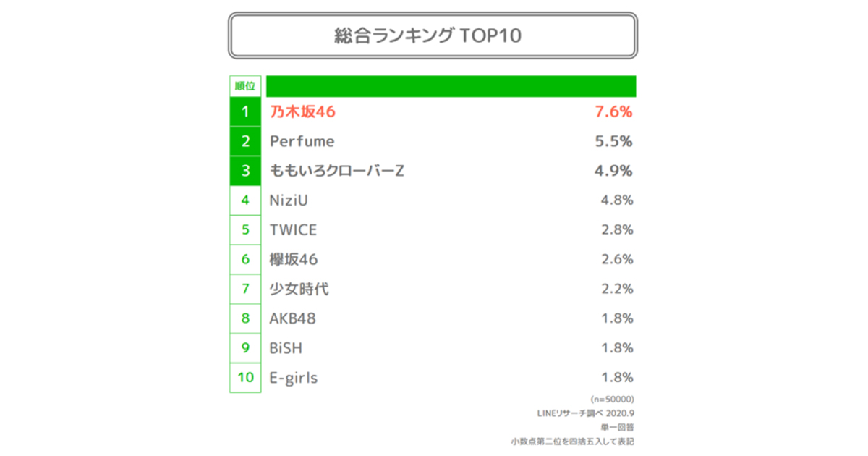Click the 乃木坂46 entry name
The height and width of the screenshot is (456, 868).
pyautogui.click(x=302, y=112)
